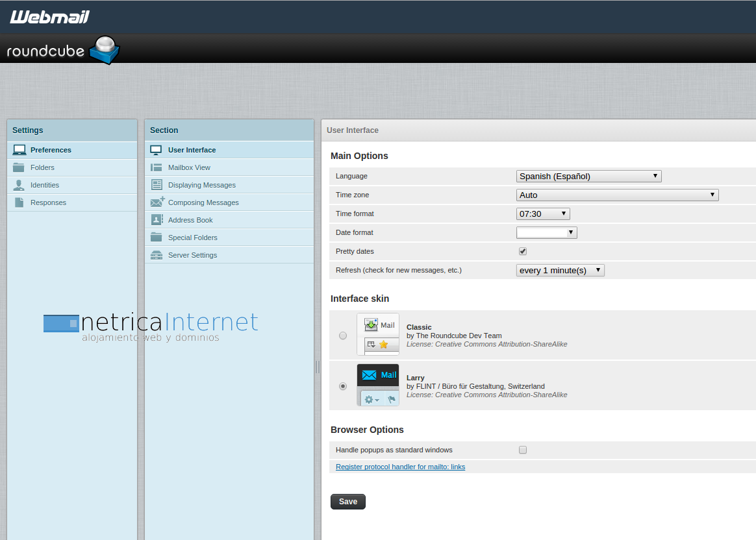
Task: Open the Language dropdown
Action: click(588, 176)
